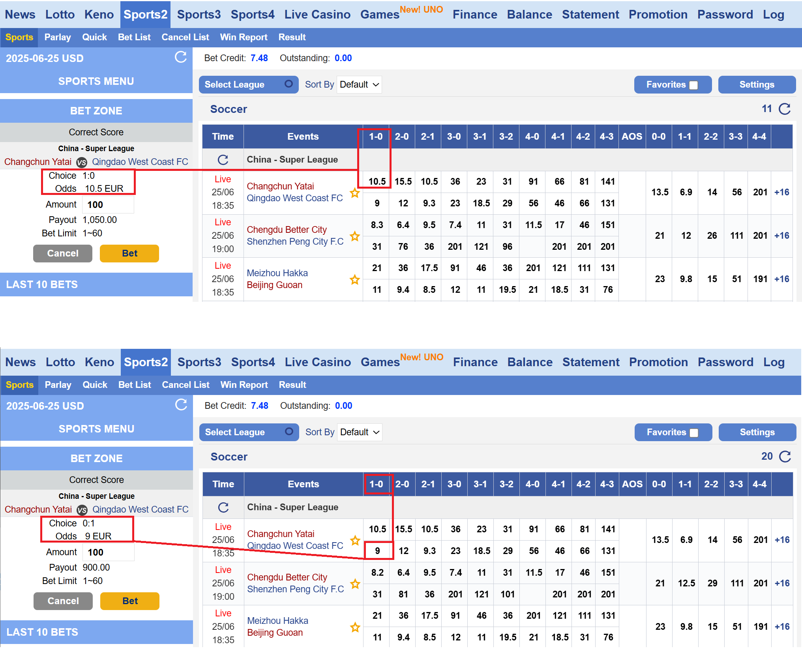Toggle Favorites checkbox in bottom panel
The height and width of the screenshot is (672, 802).
coord(694,432)
